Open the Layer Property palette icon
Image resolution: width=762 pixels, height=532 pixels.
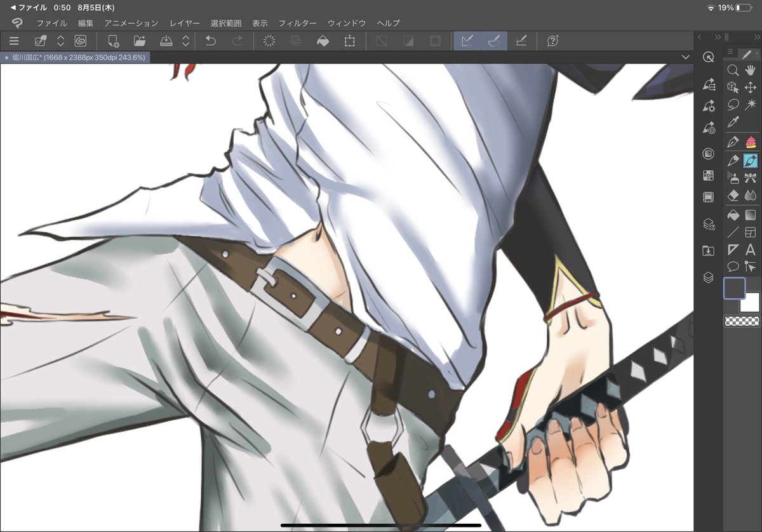click(709, 224)
